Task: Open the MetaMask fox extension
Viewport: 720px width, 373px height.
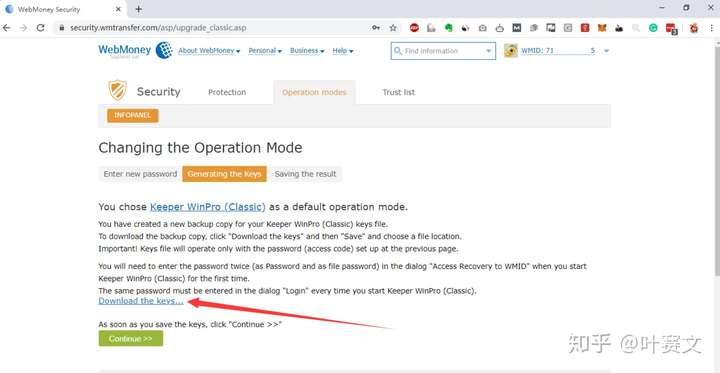Action: 602,28
